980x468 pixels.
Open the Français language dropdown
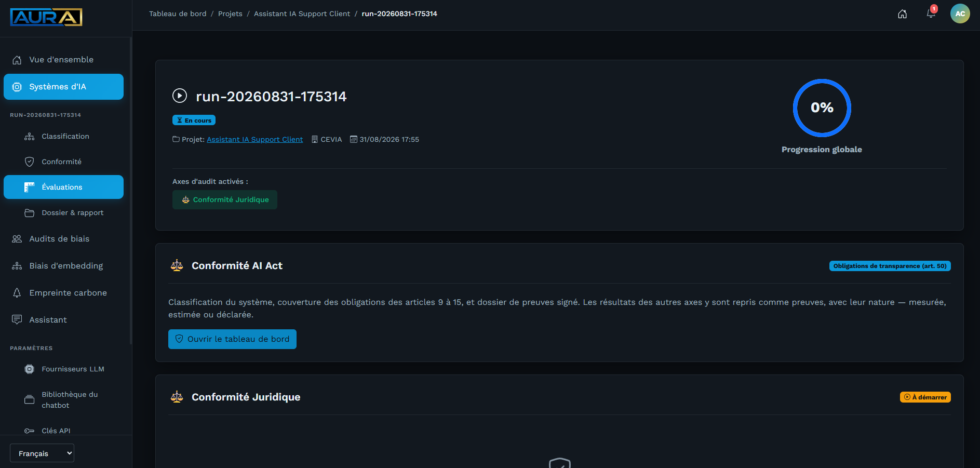(x=42, y=453)
